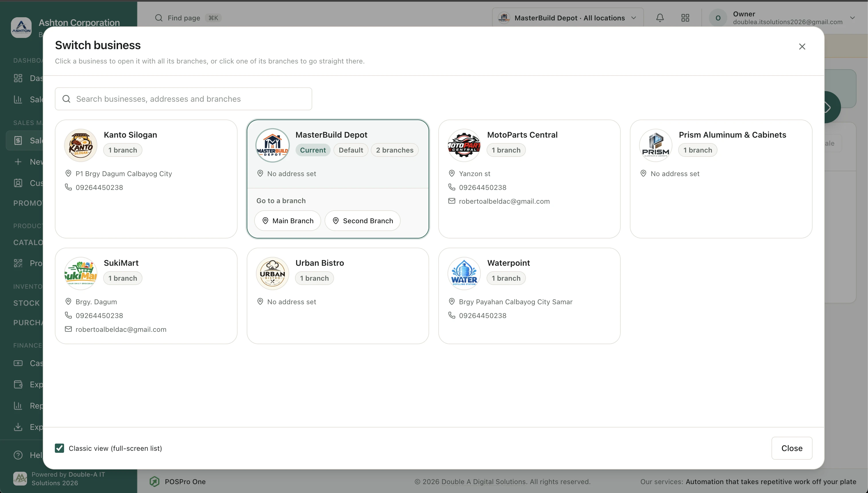Click the Brgy. Dagum address under SukiMart
Image resolution: width=868 pixels, height=493 pixels.
tap(96, 302)
